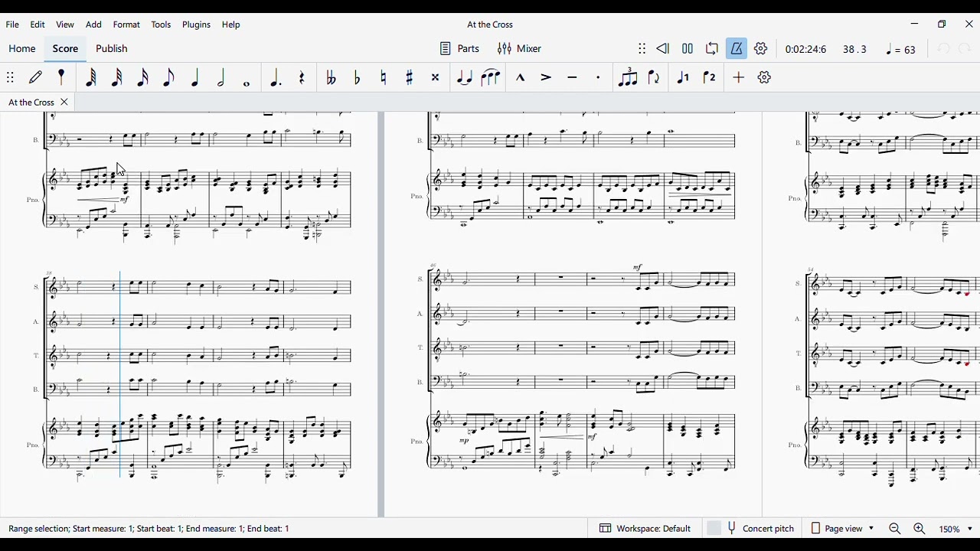
Task: Click the tempo display 63
Action: (x=901, y=50)
